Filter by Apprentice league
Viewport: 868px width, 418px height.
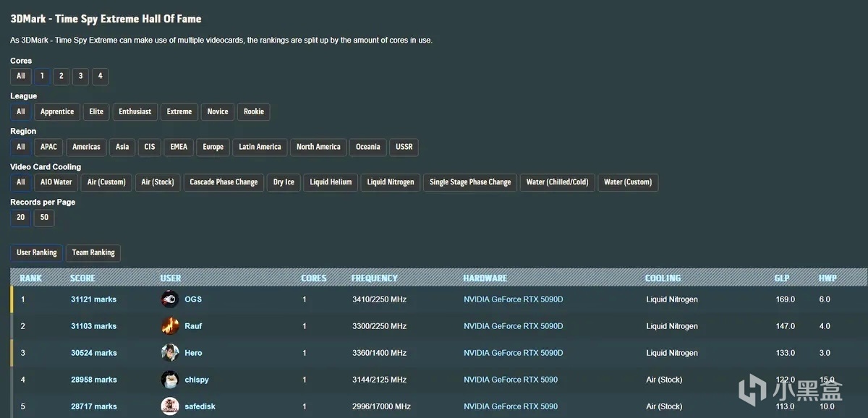pos(57,111)
